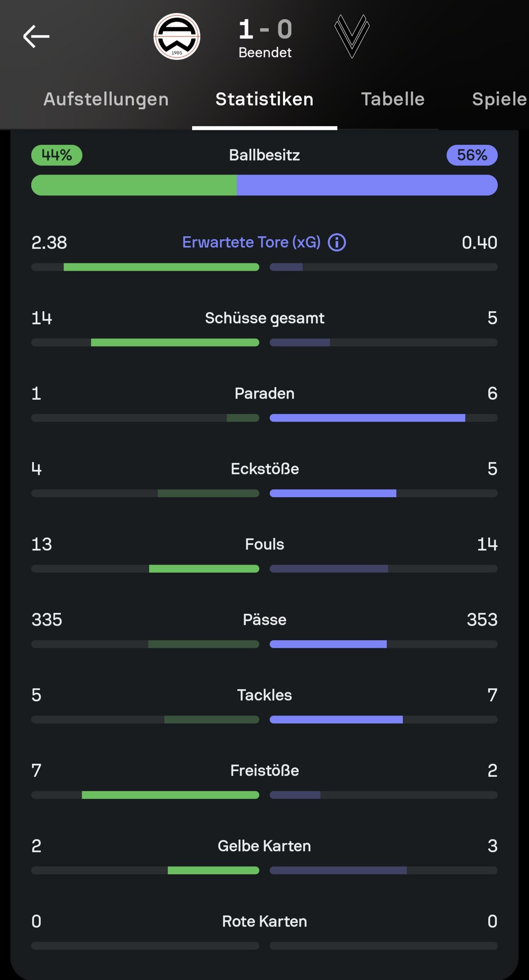Go to the Spiele tab
Screen dimensions: 529x980
(x=500, y=99)
